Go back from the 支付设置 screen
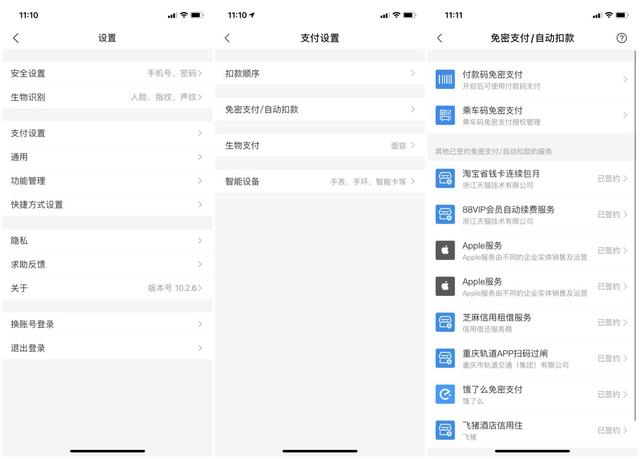The width and height of the screenshot is (640, 459). (227, 38)
